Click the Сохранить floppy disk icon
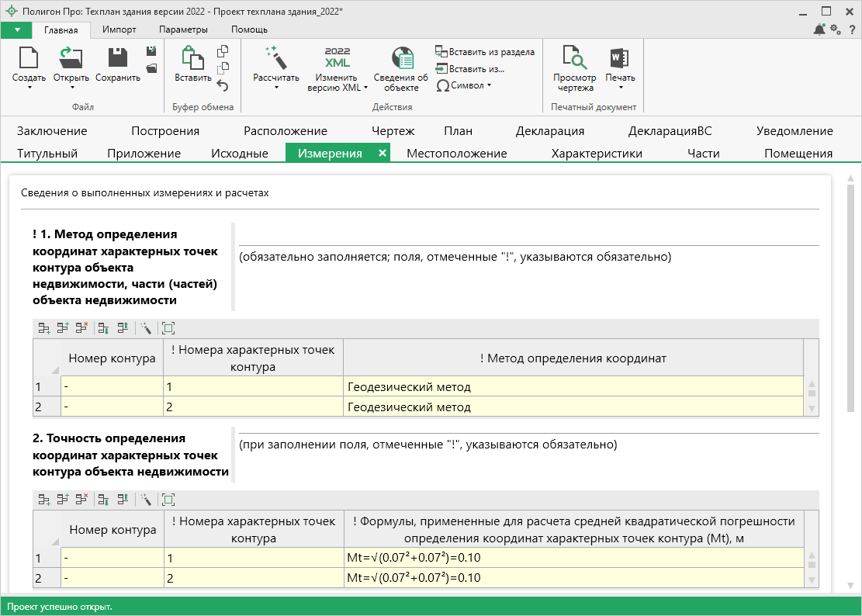The image size is (862, 616). pyautogui.click(x=118, y=59)
